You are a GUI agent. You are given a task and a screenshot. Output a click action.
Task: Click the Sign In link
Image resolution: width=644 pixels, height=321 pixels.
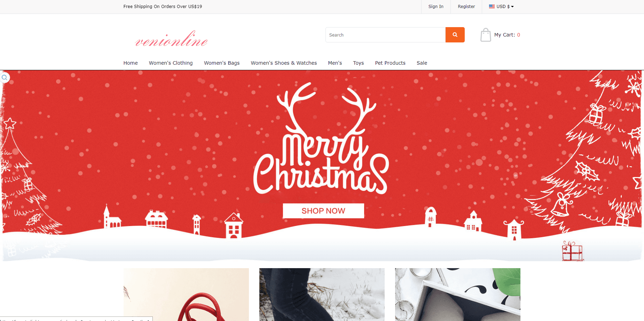436,7
